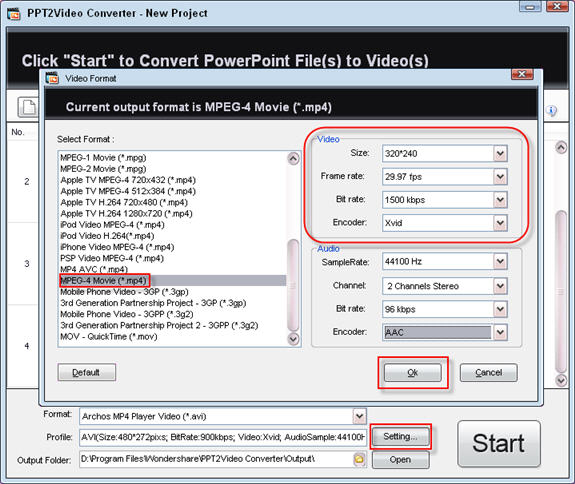Select MOV - QuickTime (*.mov) format
The width and height of the screenshot is (575, 484).
pyautogui.click(x=109, y=337)
